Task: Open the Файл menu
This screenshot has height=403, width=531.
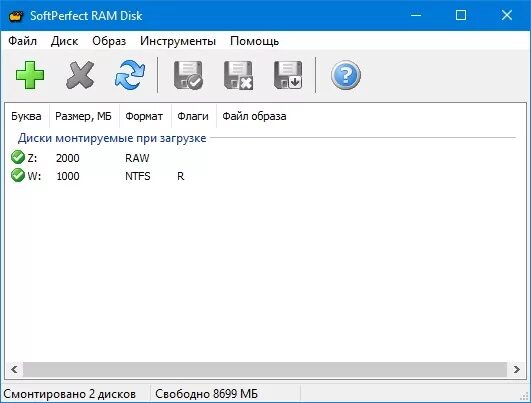Action: click(x=22, y=41)
